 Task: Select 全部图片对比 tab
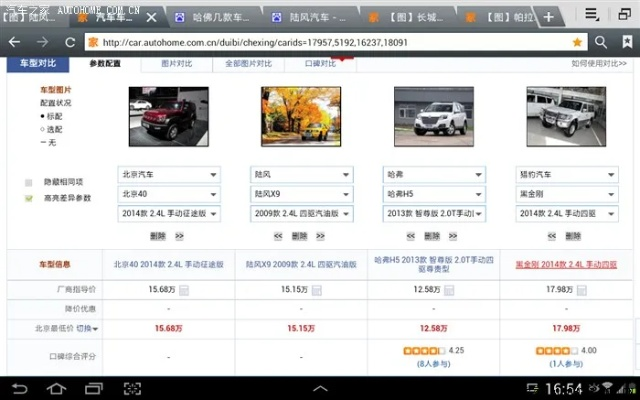tap(248, 64)
